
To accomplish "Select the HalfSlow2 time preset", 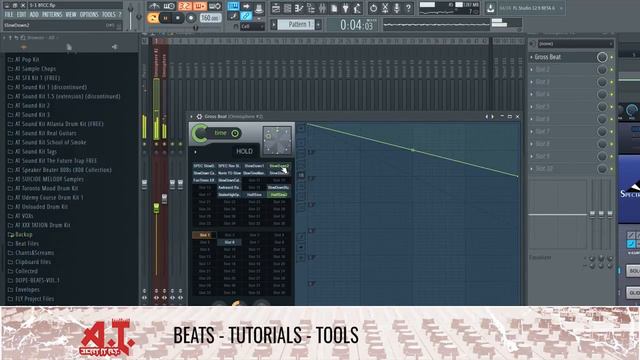I will 279,195.
